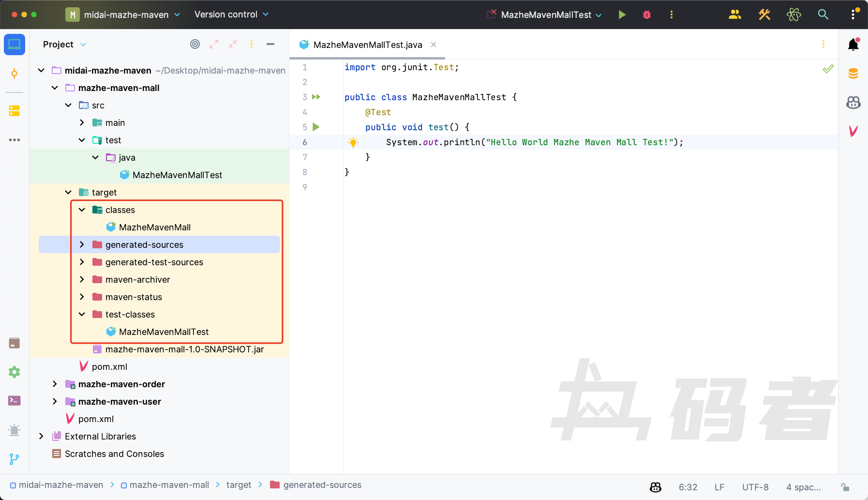Expand the generated-sources folder

(x=82, y=245)
